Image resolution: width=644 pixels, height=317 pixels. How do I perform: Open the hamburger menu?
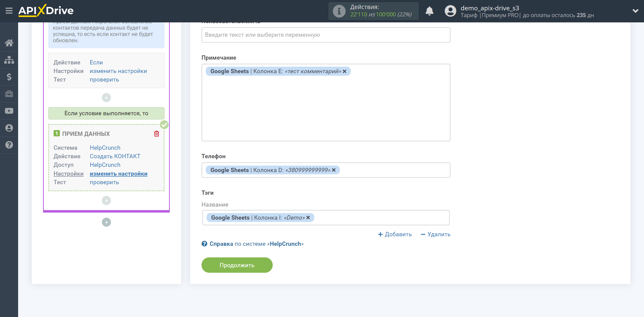tap(9, 11)
